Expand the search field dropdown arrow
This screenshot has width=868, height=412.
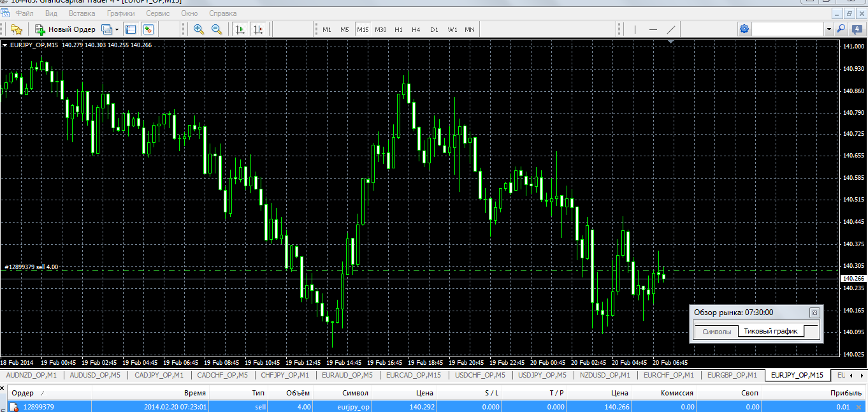point(829,29)
